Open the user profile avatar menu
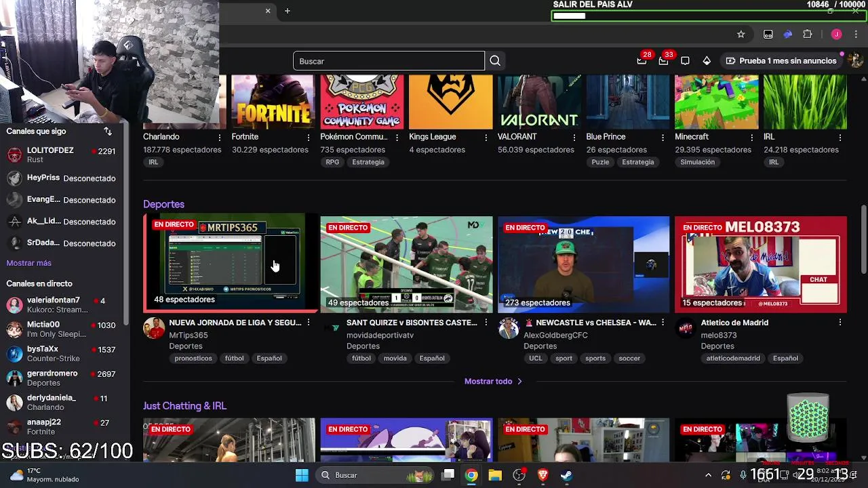Image resolution: width=868 pixels, height=488 pixels. (x=854, y=61)
